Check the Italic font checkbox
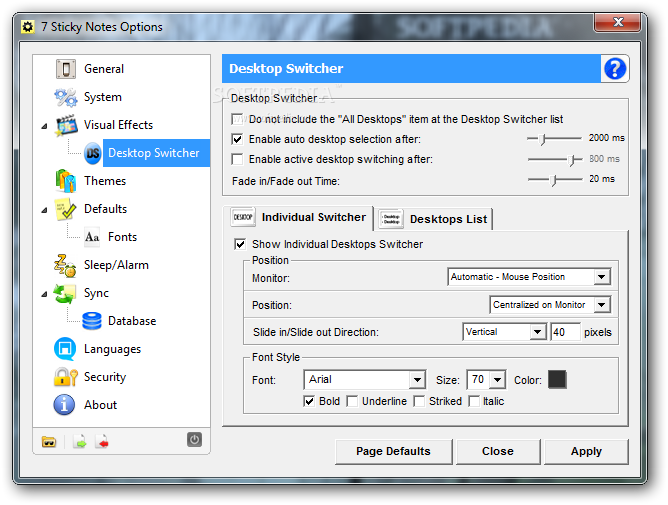668x505 pixels. click(x=474, y=401)
